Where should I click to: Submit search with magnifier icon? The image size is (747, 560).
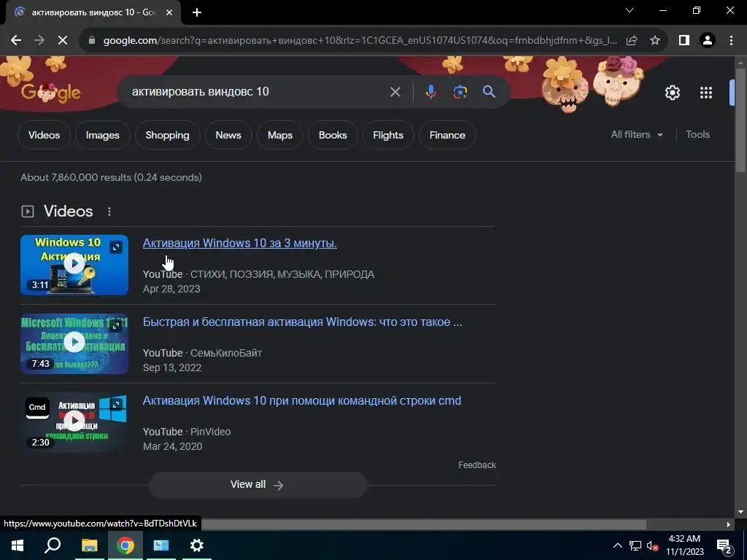click(x=489, y=92)
